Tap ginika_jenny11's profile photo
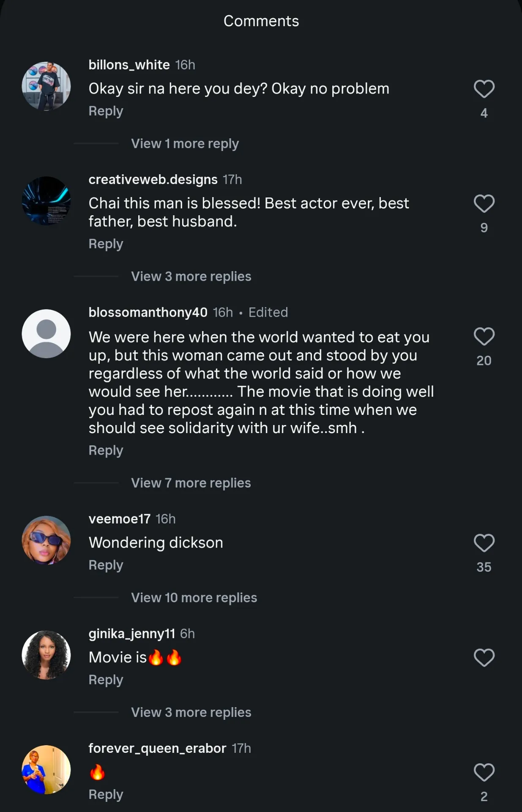 [46, 655]
